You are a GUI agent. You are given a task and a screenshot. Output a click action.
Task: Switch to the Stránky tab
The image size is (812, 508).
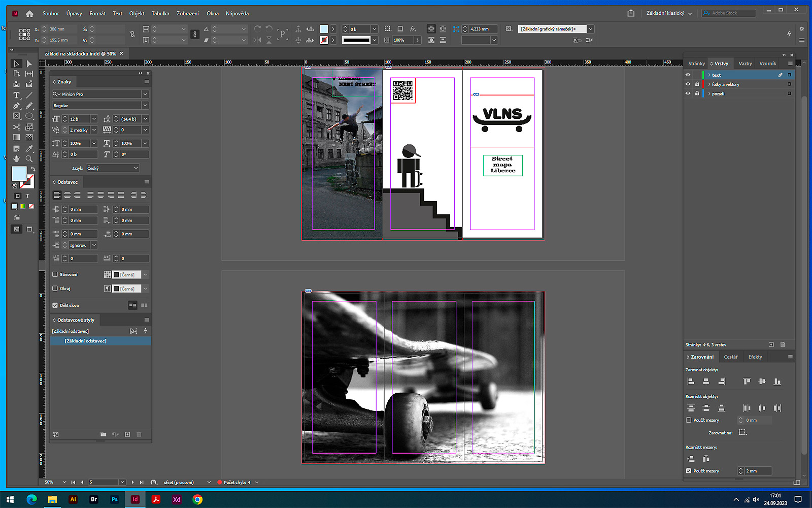696,63
